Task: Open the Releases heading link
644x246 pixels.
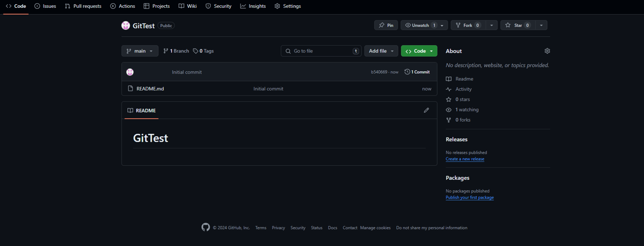Action: [456, 140]
